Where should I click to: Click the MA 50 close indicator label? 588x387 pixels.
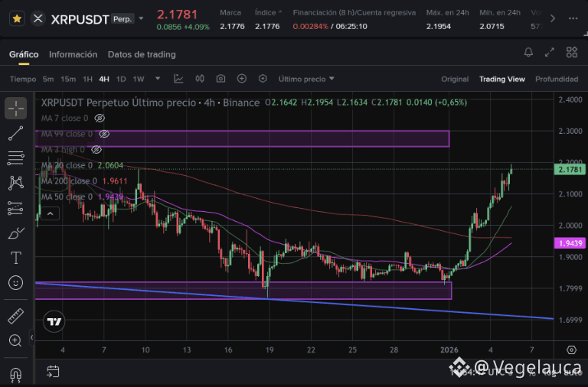[x=67, y=197]
